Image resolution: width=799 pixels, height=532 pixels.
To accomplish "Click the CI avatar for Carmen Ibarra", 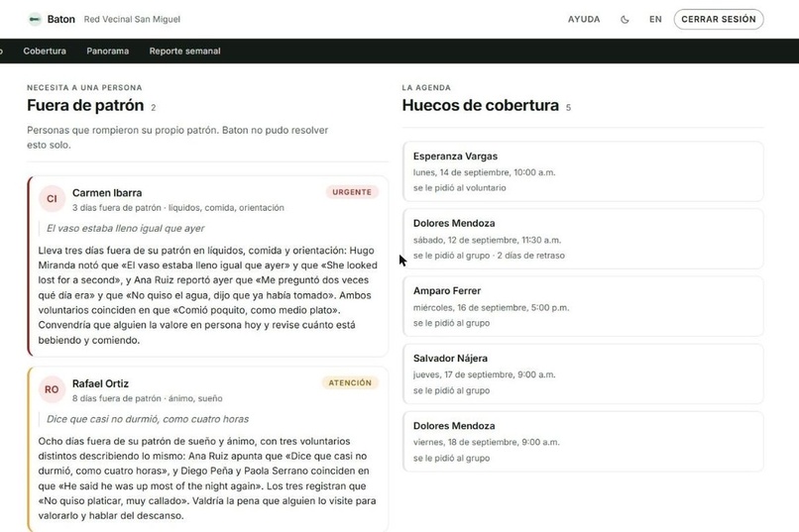I will 52,198.
